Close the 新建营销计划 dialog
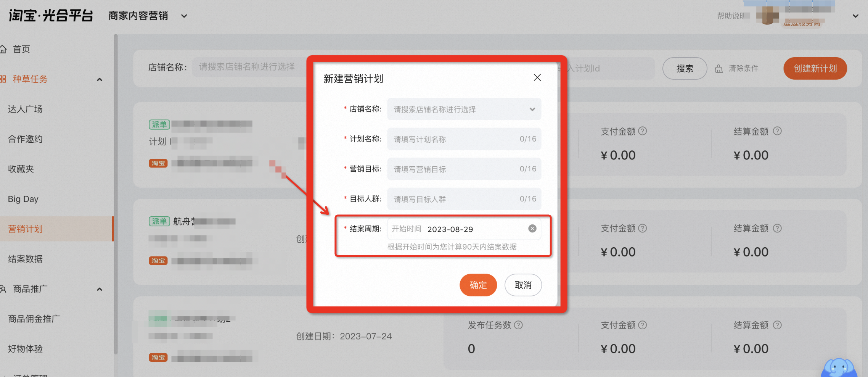Screen dimensions: 868x377 [537, 77]
